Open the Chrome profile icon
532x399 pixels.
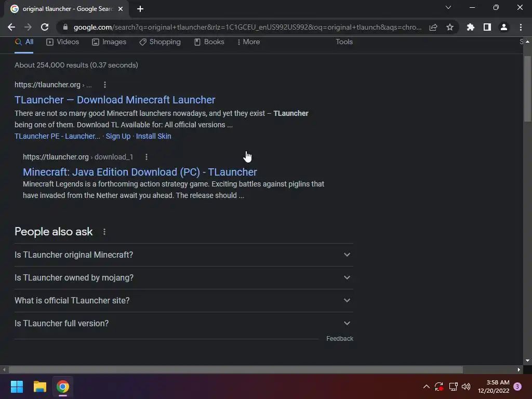pos(504,27)
